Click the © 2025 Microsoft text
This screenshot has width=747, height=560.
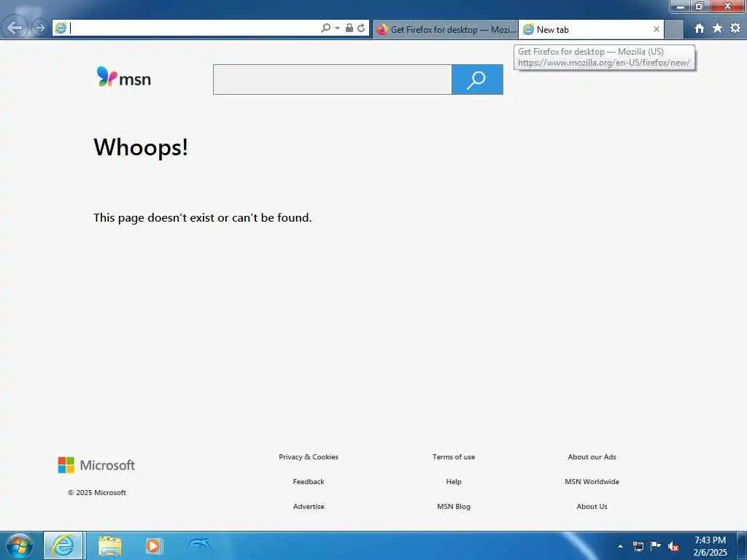tap(97, 492)
